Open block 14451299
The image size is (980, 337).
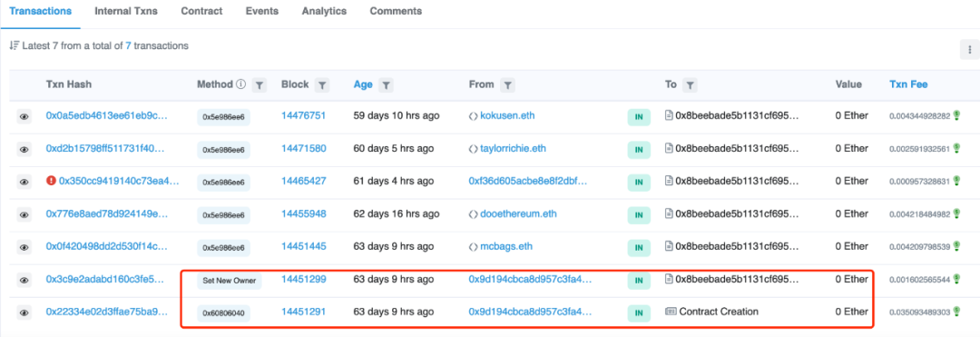click(x=303, y=279)
